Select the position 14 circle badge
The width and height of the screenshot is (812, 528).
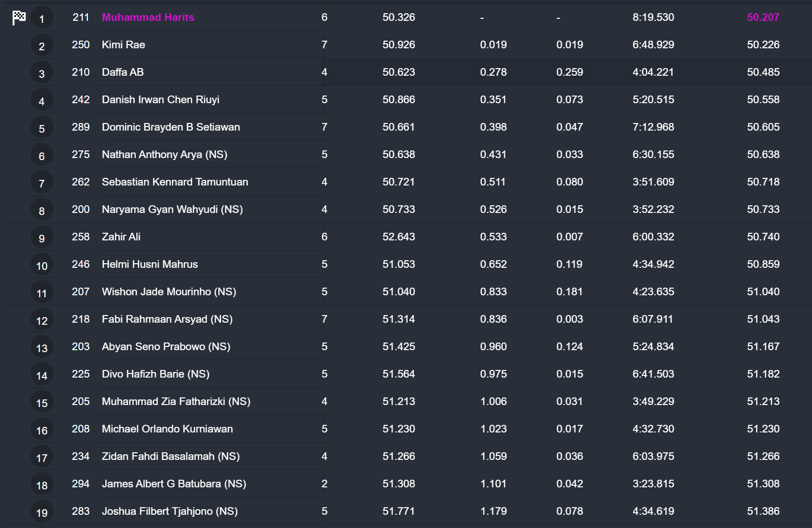click(42, 376)
